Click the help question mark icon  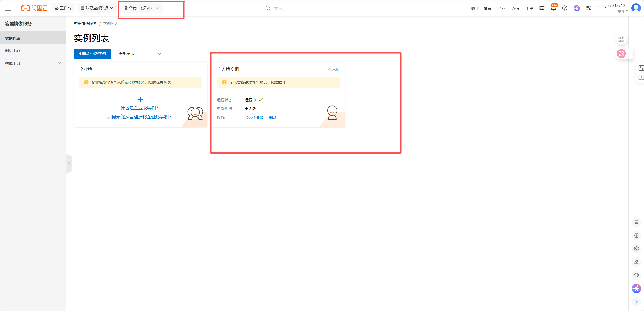[x=565, y=8]
